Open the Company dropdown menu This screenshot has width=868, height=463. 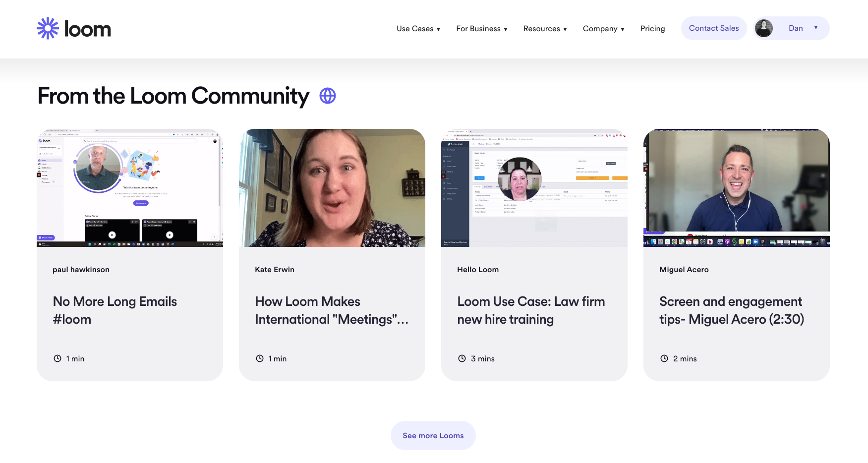click(x=604, y=29)
